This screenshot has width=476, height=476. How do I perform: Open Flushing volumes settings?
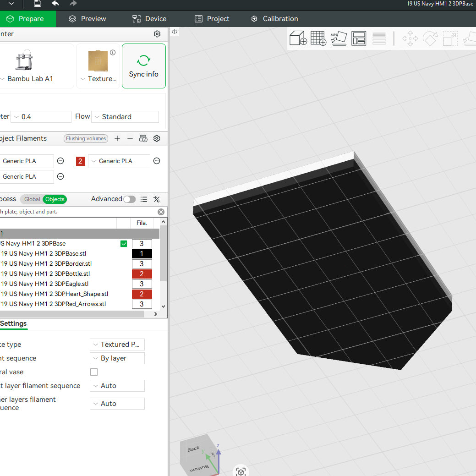[x=86, y=138]
